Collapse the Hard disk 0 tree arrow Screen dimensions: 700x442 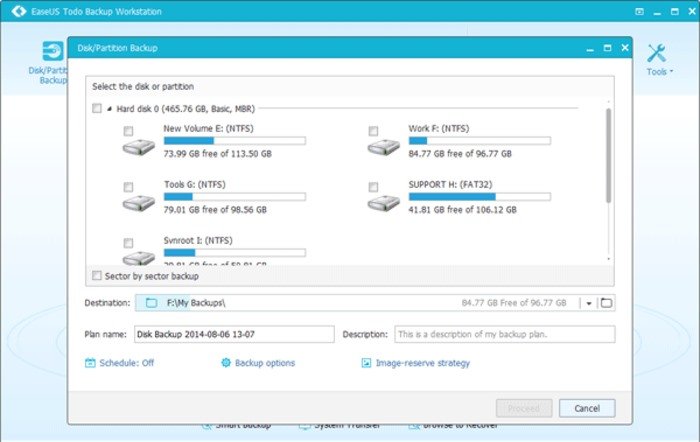(x=109, y=108)
